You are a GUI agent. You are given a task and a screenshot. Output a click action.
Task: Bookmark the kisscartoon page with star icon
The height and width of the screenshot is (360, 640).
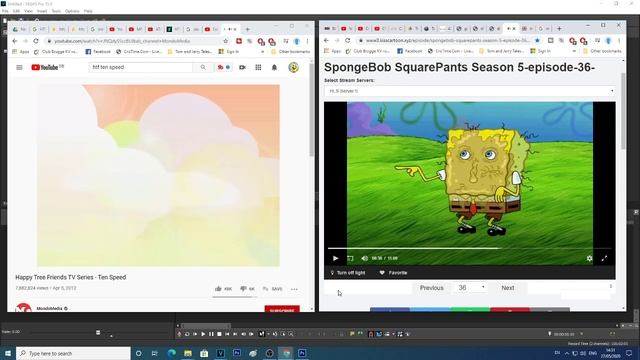point(537,40)
